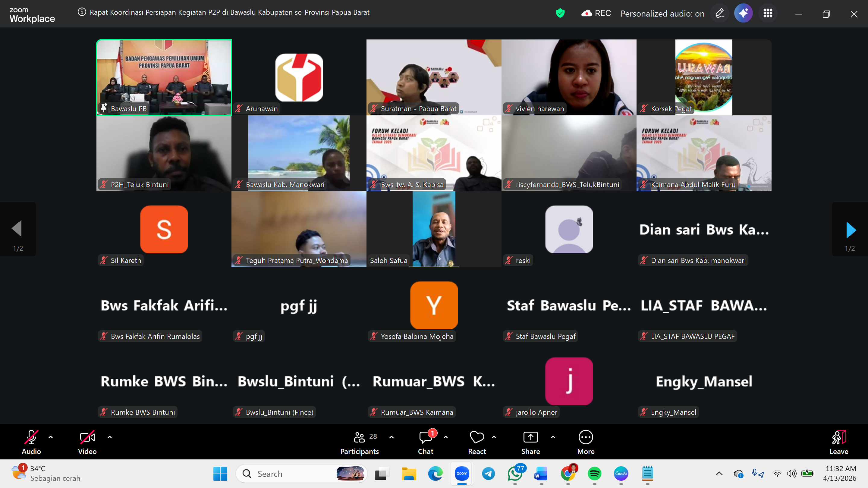Show the meeting information icon
Image resolution: width=868 pixels, height=488 pixels.
point(82,12)
